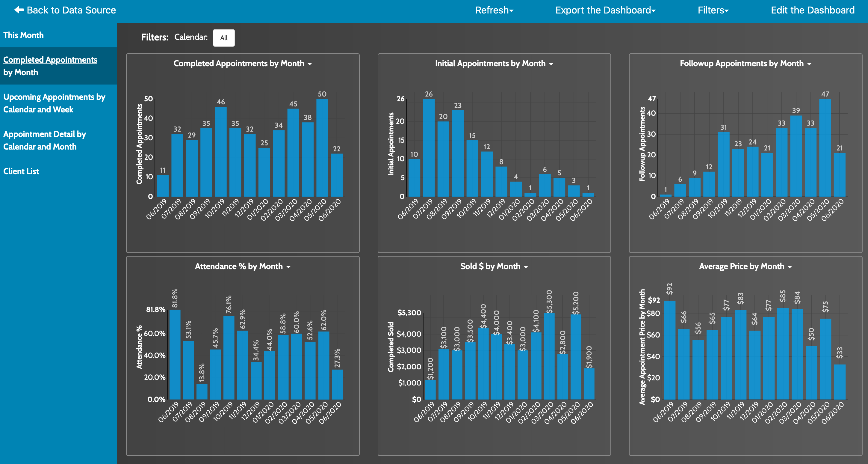Click the $5,300 bar in Sold chart
868x464 pixels.
[x=549, y=357]
